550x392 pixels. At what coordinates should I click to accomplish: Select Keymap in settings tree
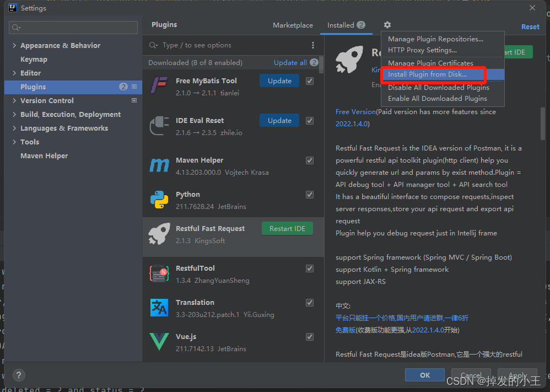coord(34,60)
